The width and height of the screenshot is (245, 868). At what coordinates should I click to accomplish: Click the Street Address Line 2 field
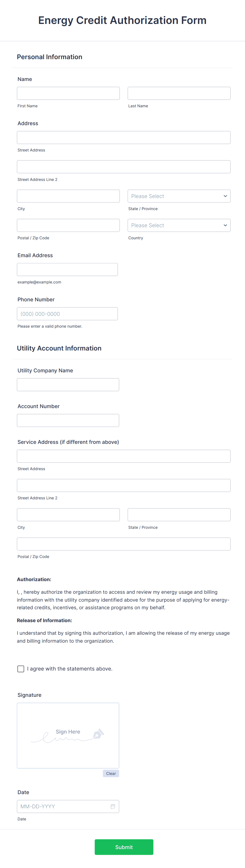point(124,166)
